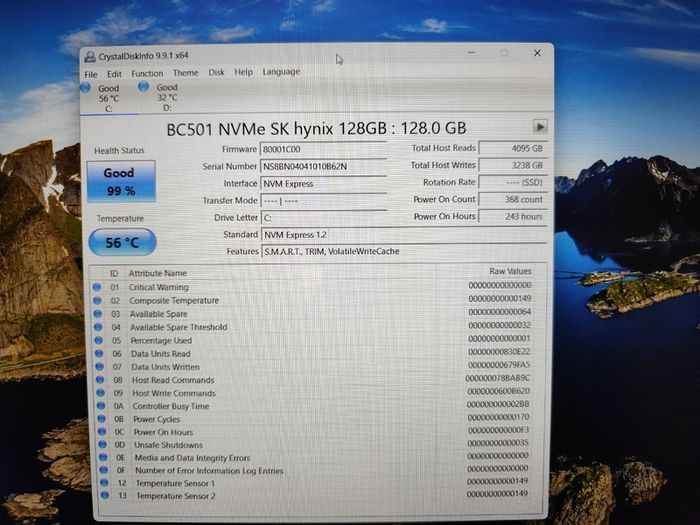Click the status icon for Host Read Commands

coord(100,380)
